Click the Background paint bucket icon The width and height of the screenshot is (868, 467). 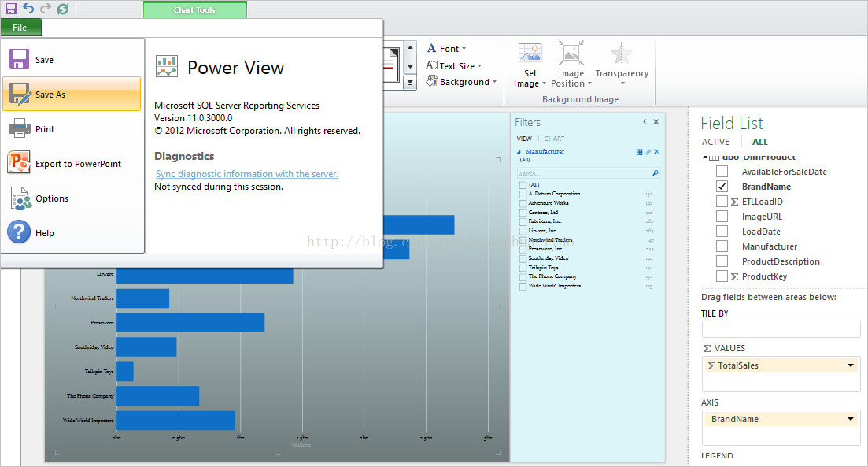coord(432,81)
